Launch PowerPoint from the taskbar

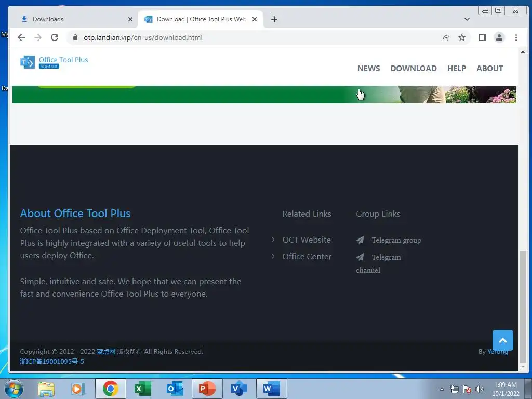coord(207,389)
